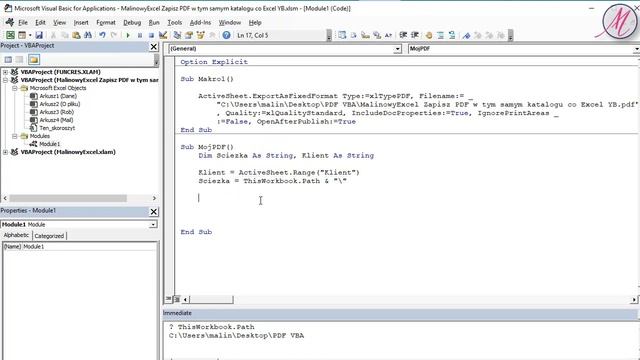
Task: Expand VBAProject (MalinowyExcel.xlam) node
Action: (x=5, y=152)
